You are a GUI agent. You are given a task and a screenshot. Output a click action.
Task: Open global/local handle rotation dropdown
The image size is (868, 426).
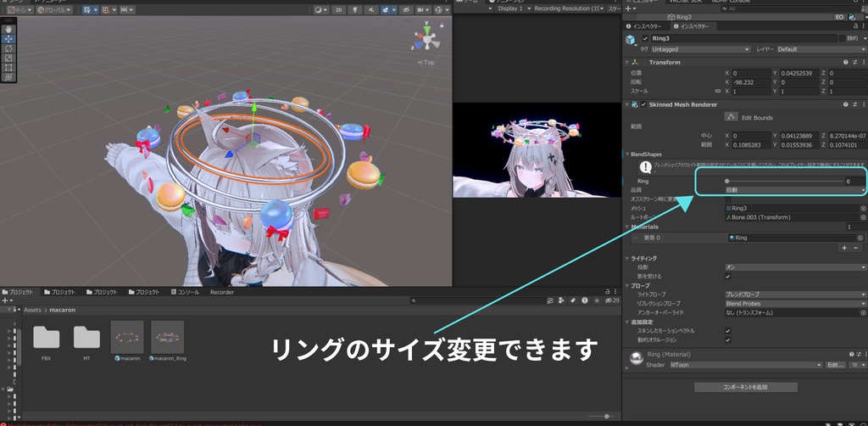click(54, 10)
